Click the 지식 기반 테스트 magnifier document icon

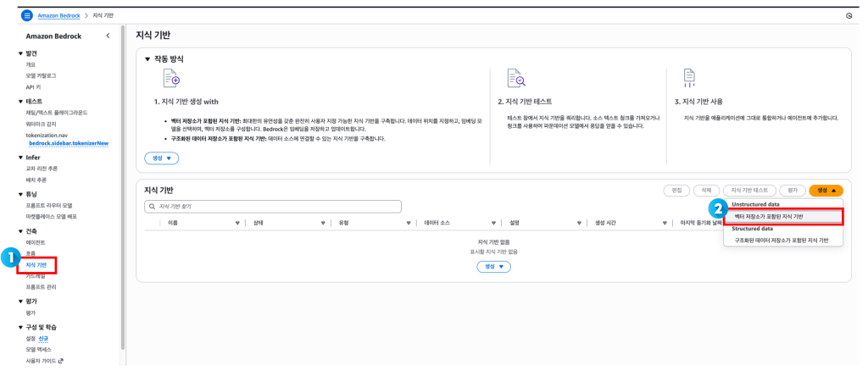pyautogui.click(x=516, y=79)
